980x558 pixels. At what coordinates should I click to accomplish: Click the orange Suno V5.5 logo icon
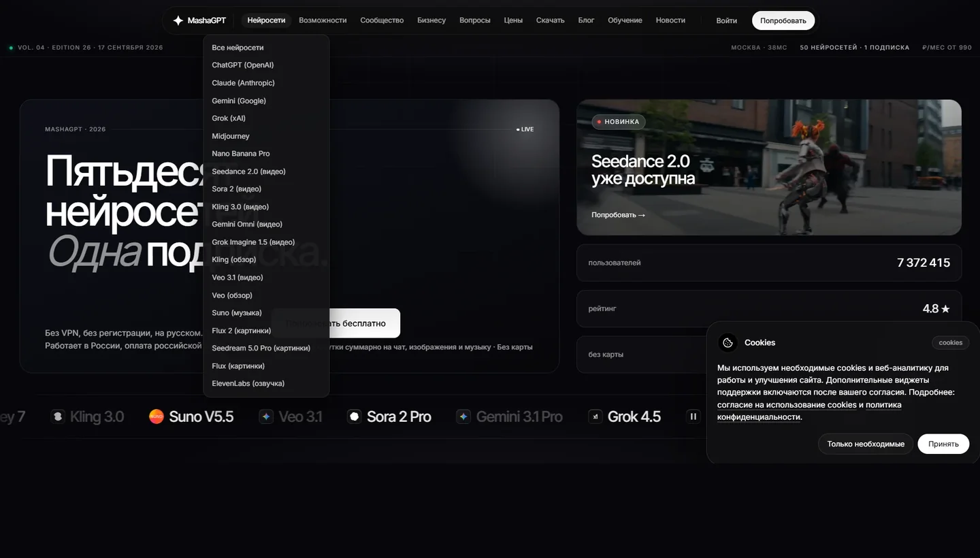(x=157, y=416)
